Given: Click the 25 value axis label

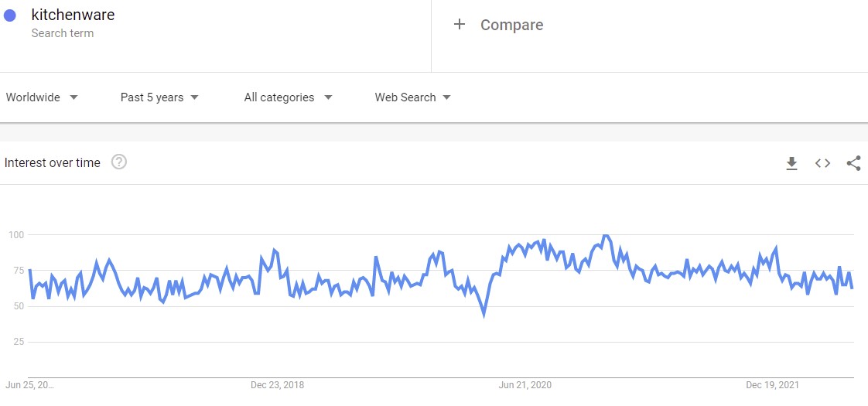Looking at the screenshot, I should pyautogui.click(x=19, y=342).
